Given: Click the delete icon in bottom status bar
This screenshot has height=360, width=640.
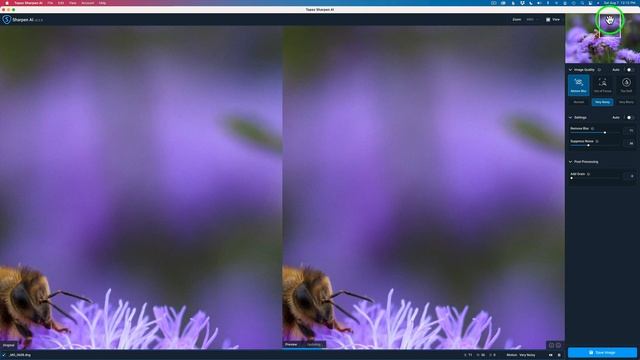Looking at the screenshot, I should [x=559, y=355].
